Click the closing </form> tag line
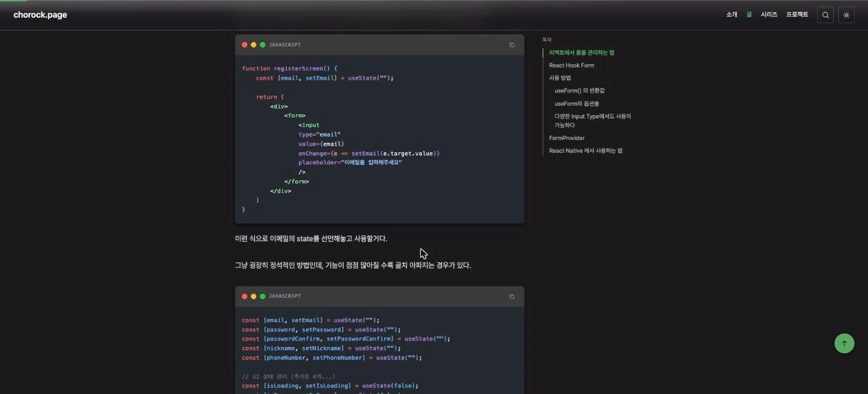868x394 pixels. (x=297, y=182)
